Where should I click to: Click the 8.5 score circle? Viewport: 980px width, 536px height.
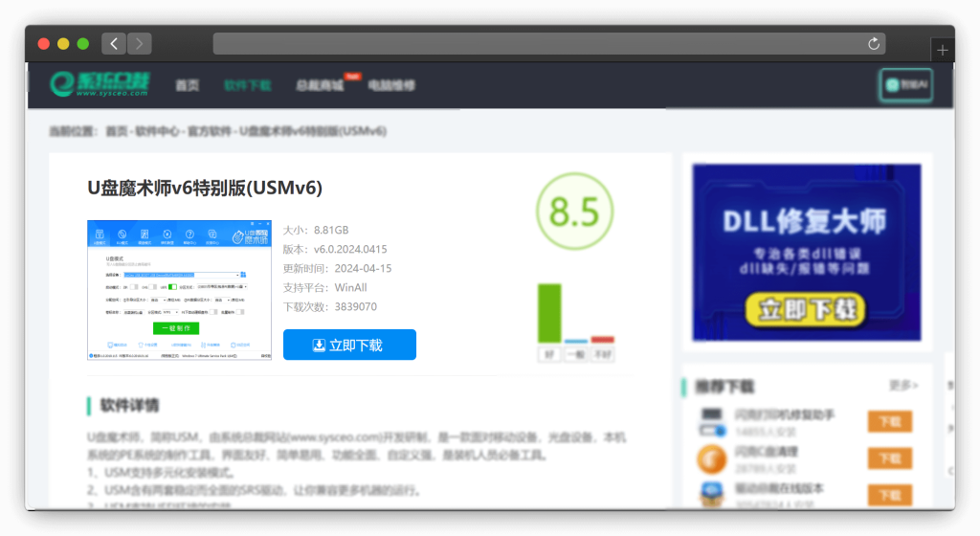click(574, 212)
